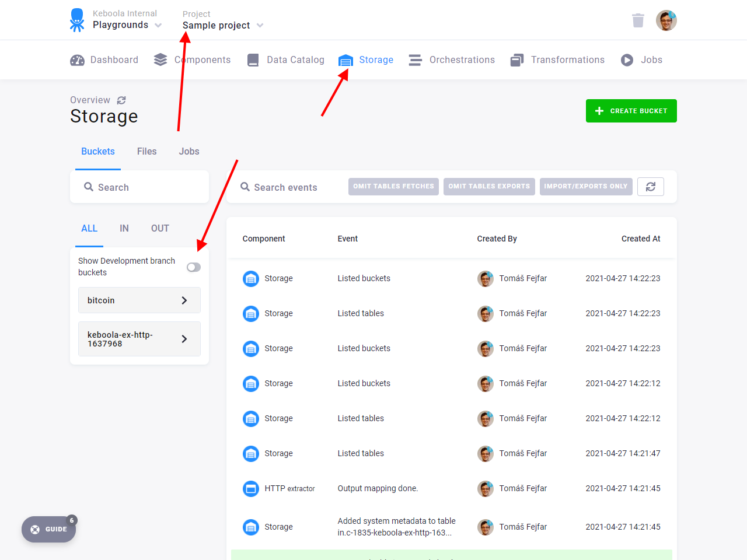The width and height of the screenshot is (747, 560).
Task: Refresh the Overview with the reload icon
Action: tap(121, 100)
